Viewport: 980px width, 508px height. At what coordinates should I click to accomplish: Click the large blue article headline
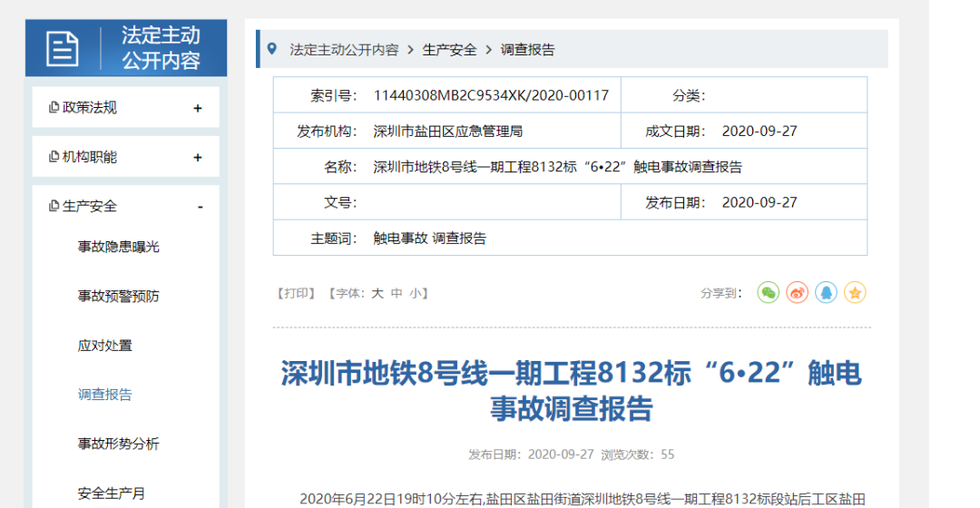572,391
